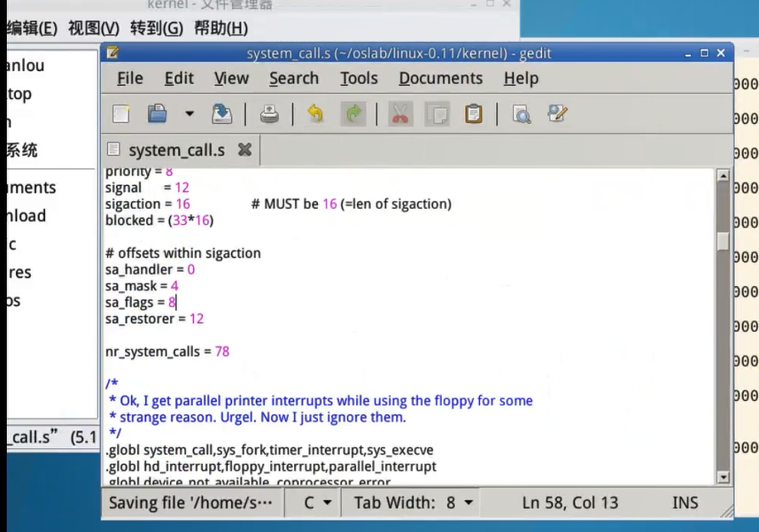Undo the last edit with the toolbar arrow
Screen dimensions: 759x532
pos(314,114)
